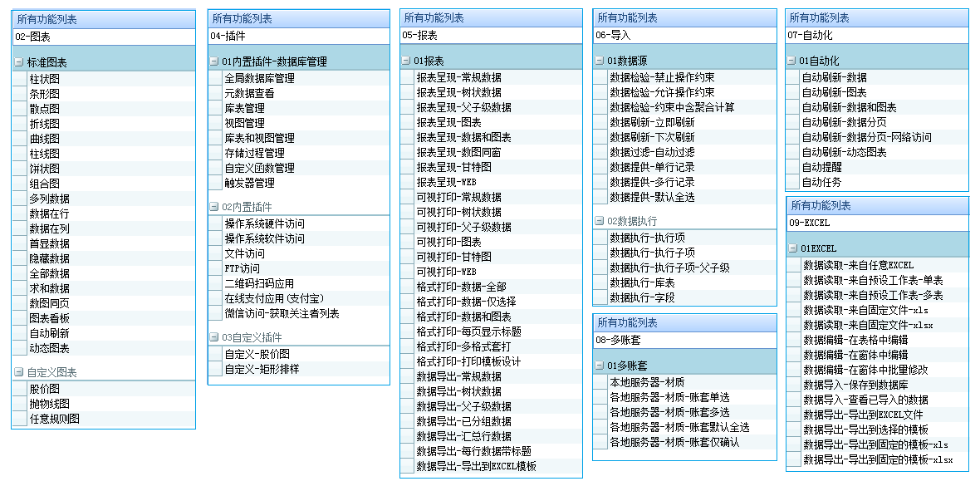Select the 数据导入-保存到数据库 row
The width and height of the screenshot is (980, 486).
click(x=878, y=385)
